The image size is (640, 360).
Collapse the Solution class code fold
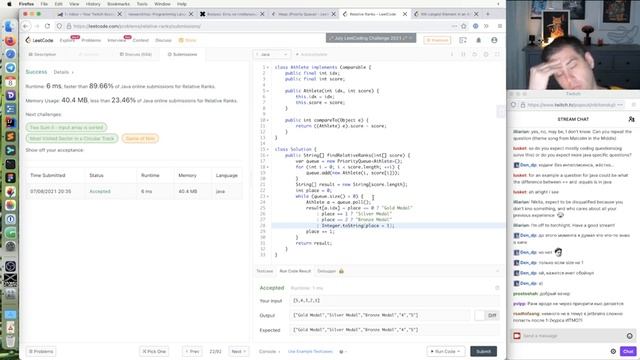click(268, 149)
